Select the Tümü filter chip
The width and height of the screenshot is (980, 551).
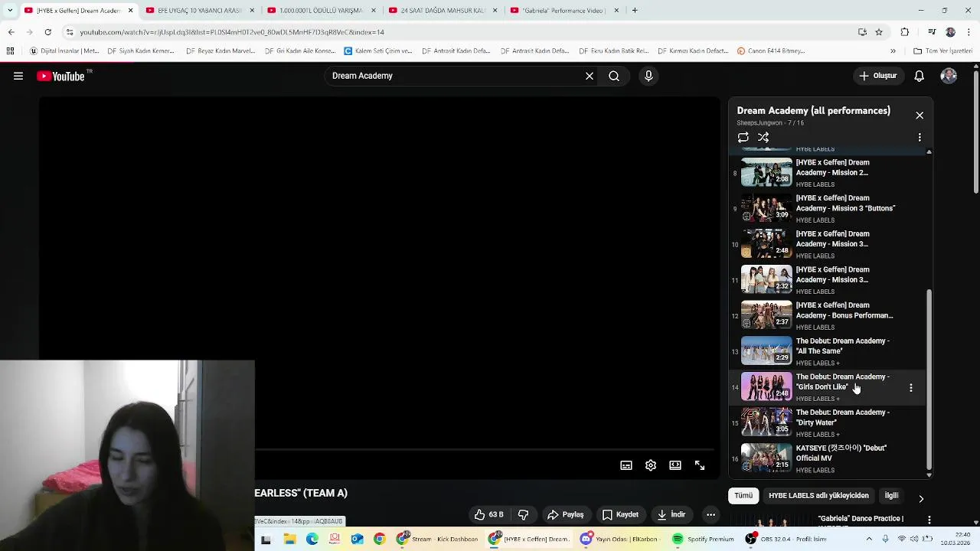pos(743,496)
